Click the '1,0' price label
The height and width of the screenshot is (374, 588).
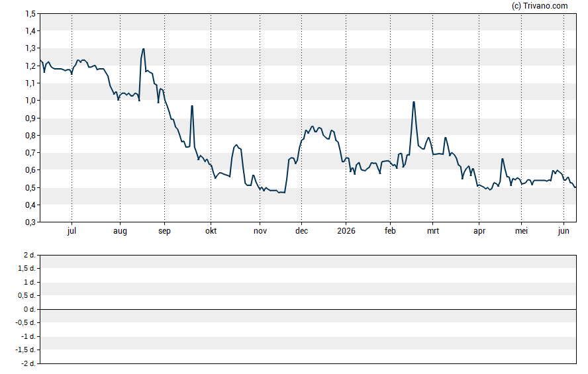pos(30,101)
